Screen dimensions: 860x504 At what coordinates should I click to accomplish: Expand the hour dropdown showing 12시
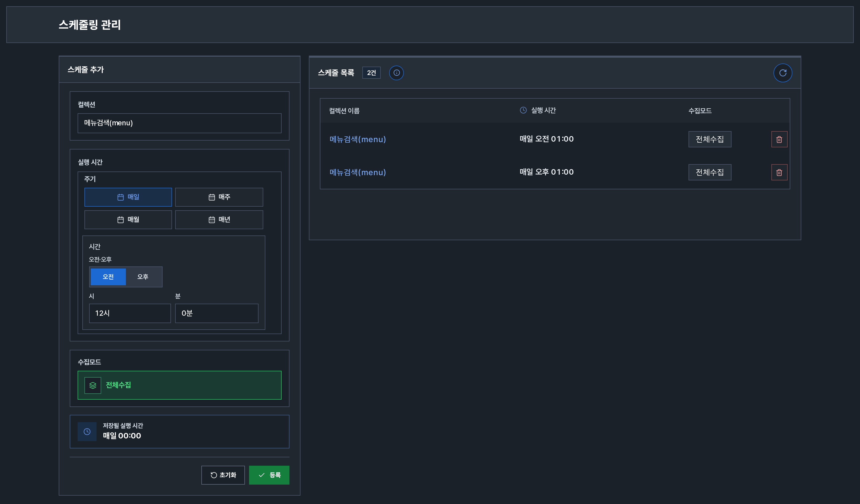[x=130, y=313]
